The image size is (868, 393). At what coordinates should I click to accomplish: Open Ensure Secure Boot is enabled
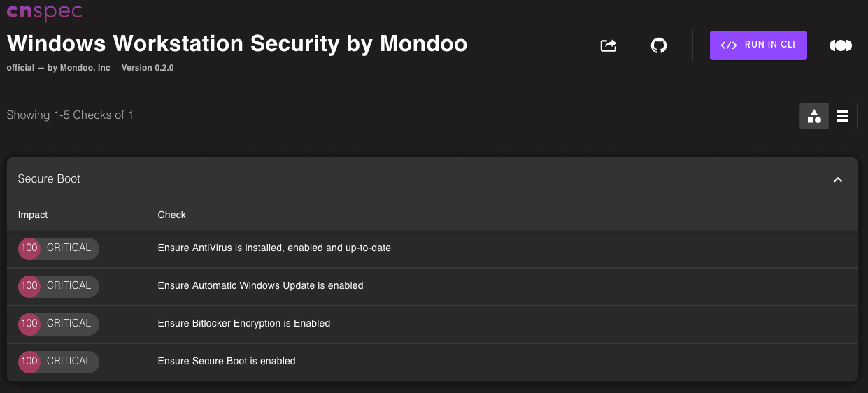227,361
